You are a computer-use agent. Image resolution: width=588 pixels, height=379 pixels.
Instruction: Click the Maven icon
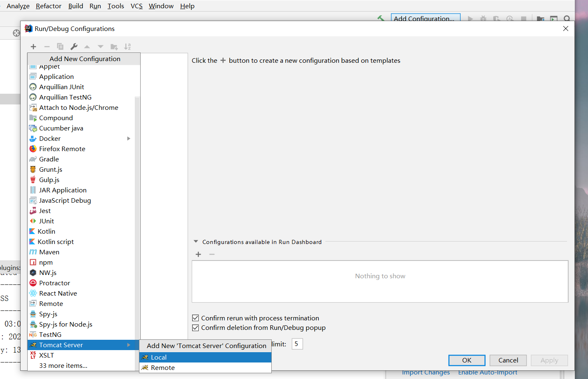[x=33, y=252]
